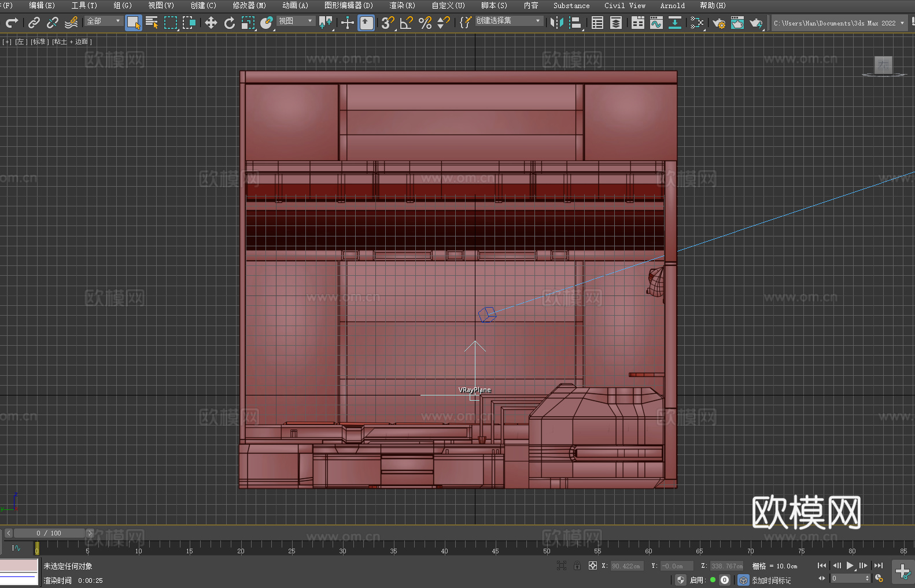Open the Arnold menu
Screen dimensions: 915x588
pyautogui.click(x=672, y=5)
